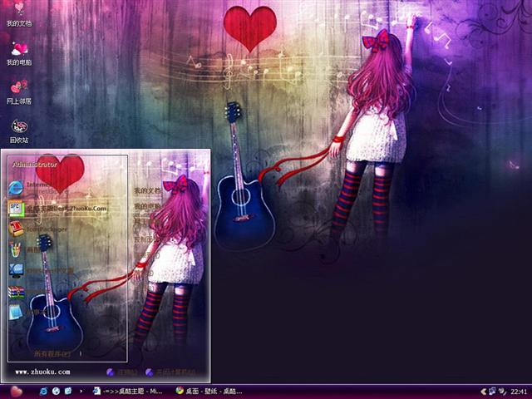Viewport: 532px width, 399px height.
Task: Switch to the 桌酷主题 taskbar window
Action: coord(128,392)
